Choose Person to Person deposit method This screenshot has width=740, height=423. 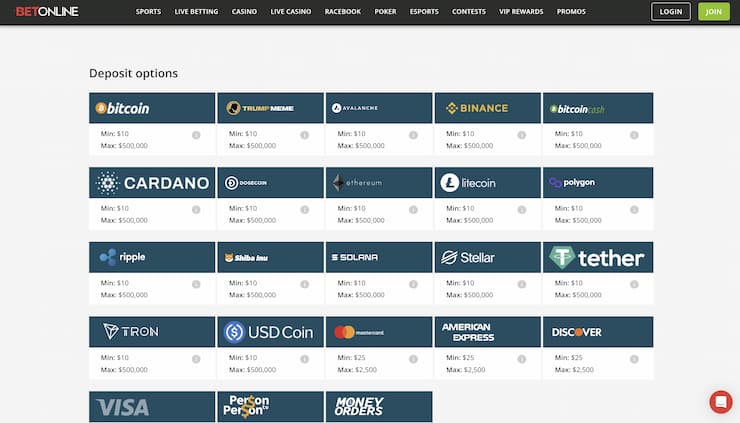270,406
